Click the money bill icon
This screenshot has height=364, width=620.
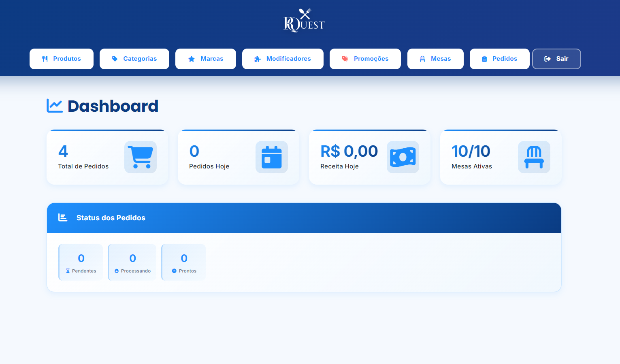[403, 157]
